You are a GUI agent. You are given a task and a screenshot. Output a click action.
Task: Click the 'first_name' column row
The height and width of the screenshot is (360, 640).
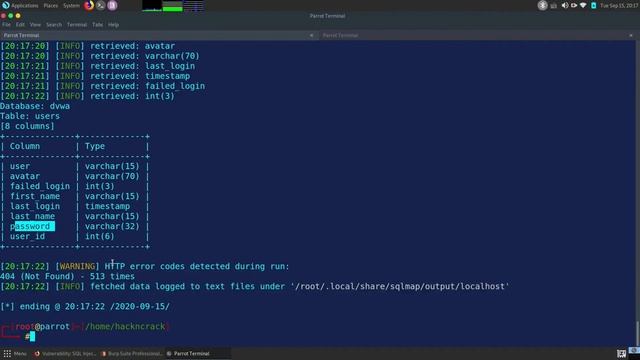pyautogui.click(x=35, y=196)
